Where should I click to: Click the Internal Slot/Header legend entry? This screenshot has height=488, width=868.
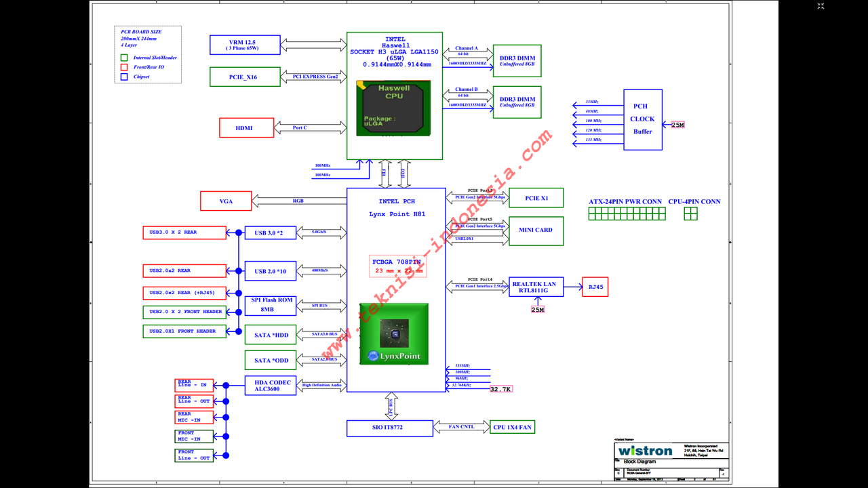point(149,58)
